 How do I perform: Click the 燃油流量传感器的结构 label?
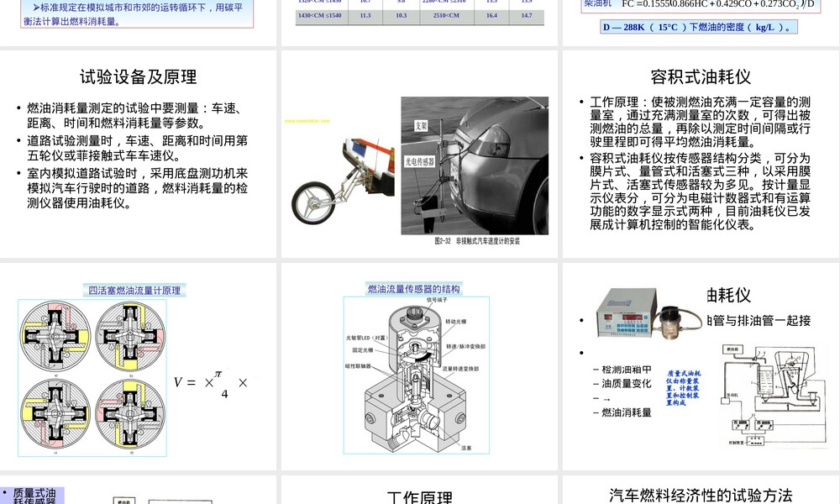[x=413, y=289]
